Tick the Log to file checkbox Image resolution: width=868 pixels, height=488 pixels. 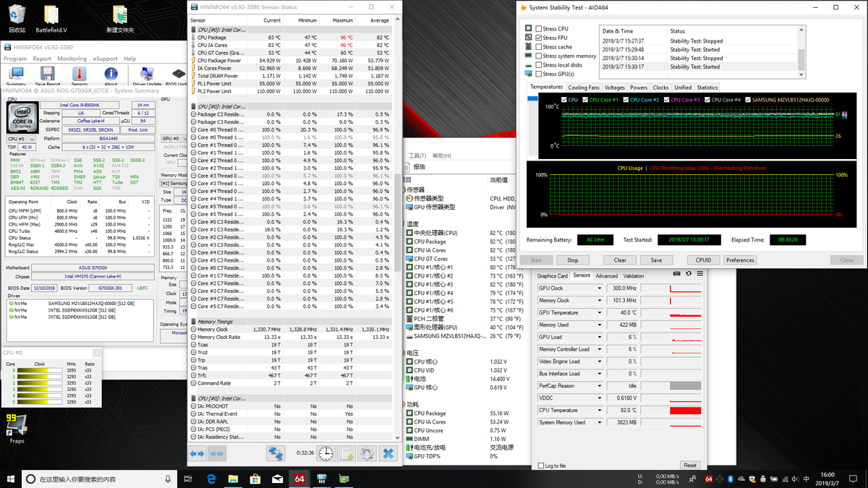[x=540, y=466]
